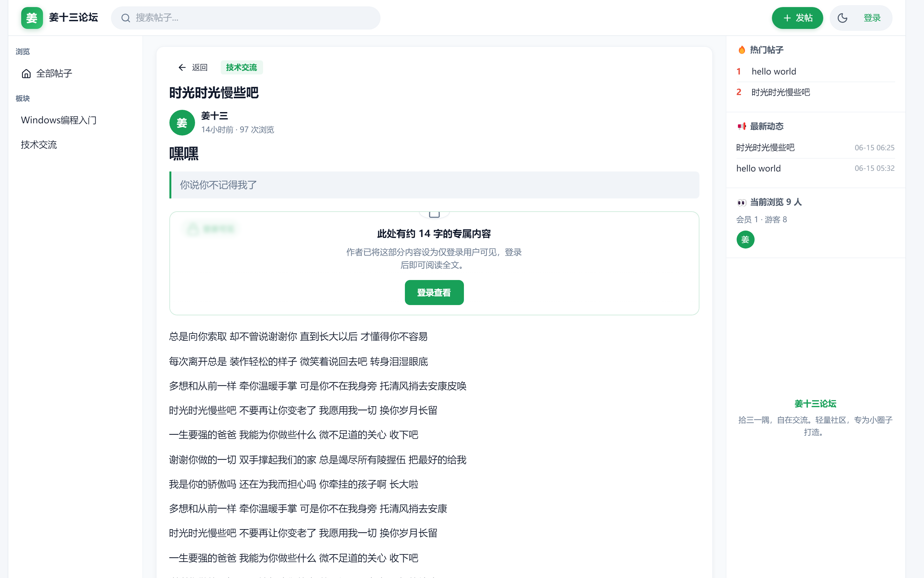Click the 登录 link in header
Viewport: 924px width, 578px height.
872,18
